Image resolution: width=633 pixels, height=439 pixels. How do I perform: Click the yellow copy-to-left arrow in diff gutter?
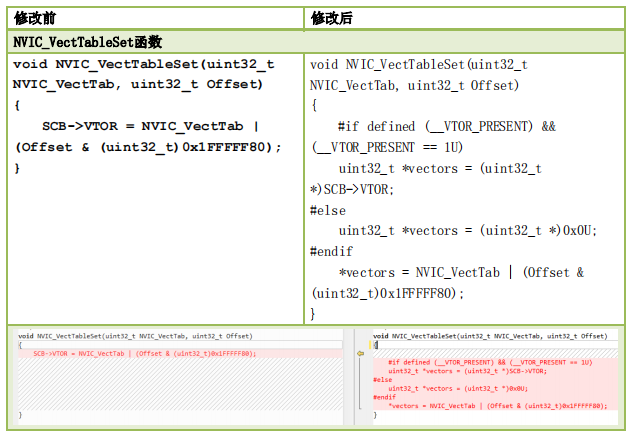click(x=360, y=353)
